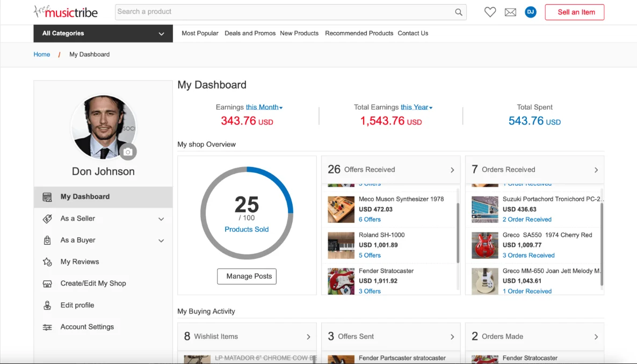Click the Edit profile person icon
The height and width of the screenshot is (364, 637).
[x=47, y=305]
